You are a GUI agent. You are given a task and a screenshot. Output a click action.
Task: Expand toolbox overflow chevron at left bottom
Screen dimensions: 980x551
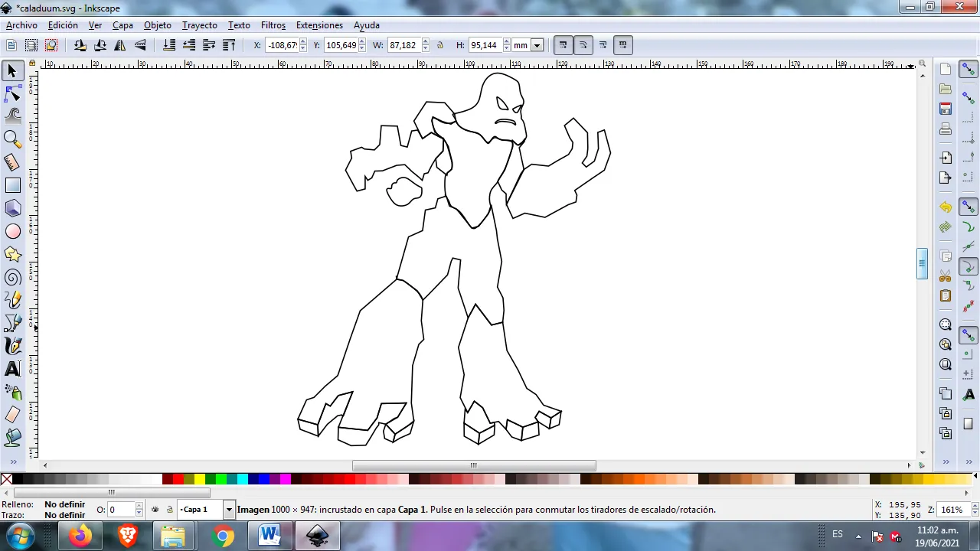[12, 462]
